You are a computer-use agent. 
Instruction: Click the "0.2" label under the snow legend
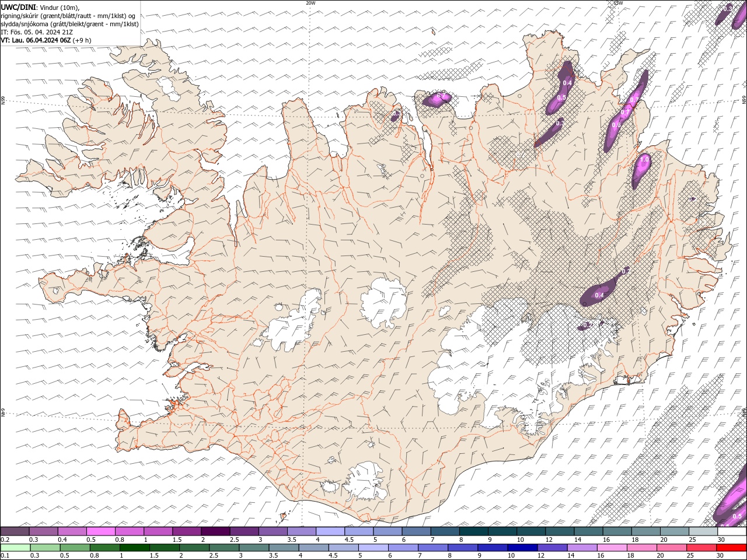click(5, 539)
